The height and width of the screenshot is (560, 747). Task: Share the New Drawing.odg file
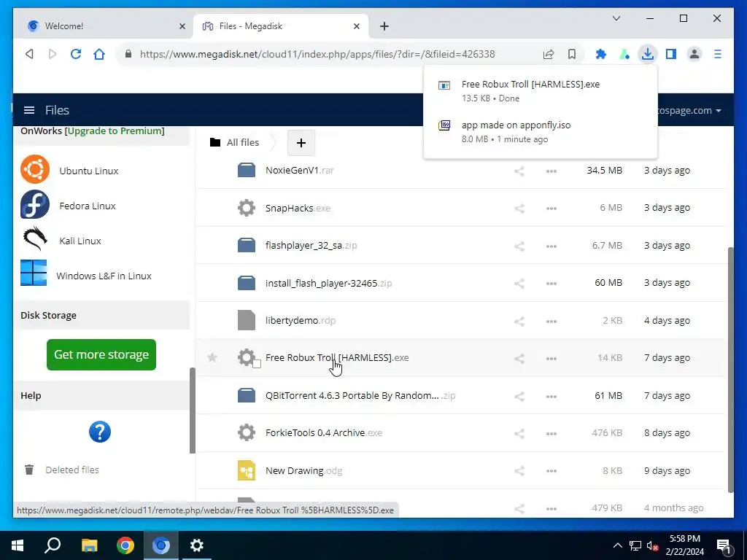pyautogui.click(x=519, y=471)
